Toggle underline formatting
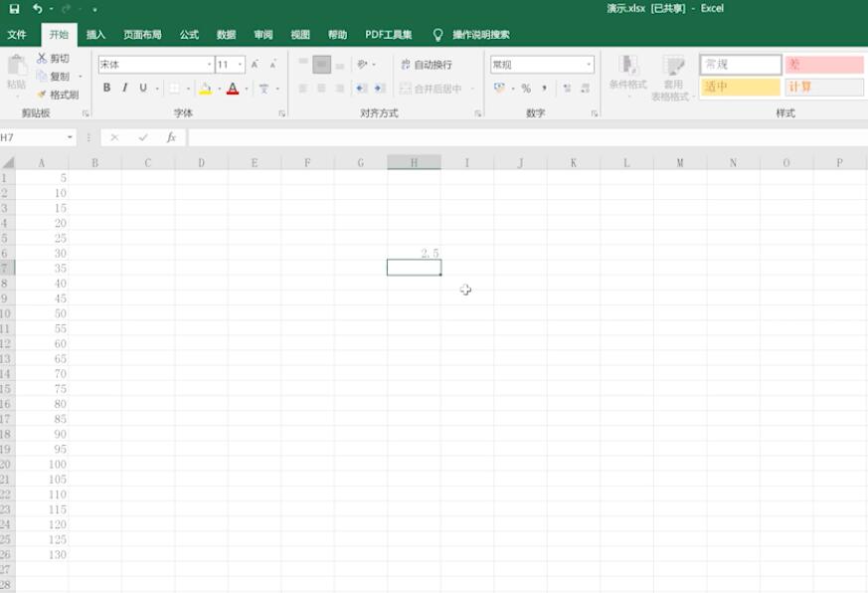Image resolution: width=868 pixels, height=593 pixels. click(143, 88)
